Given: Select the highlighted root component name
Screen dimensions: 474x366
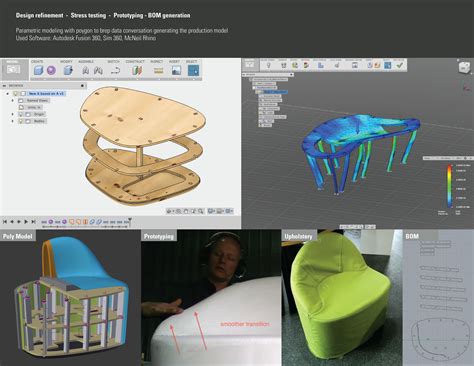Looking at the screenshot, I should pyautogui.click(x=46, y=94).
